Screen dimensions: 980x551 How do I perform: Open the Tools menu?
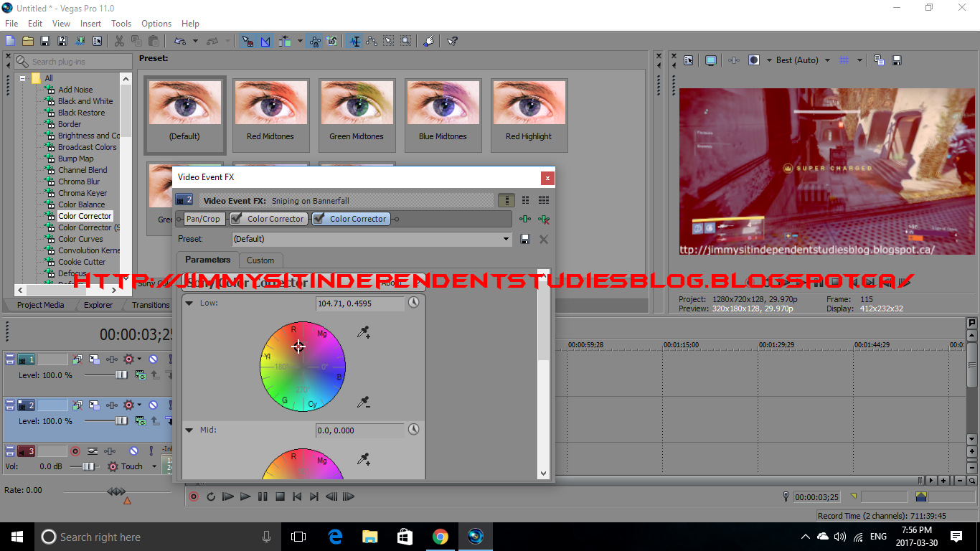point(121,24)
